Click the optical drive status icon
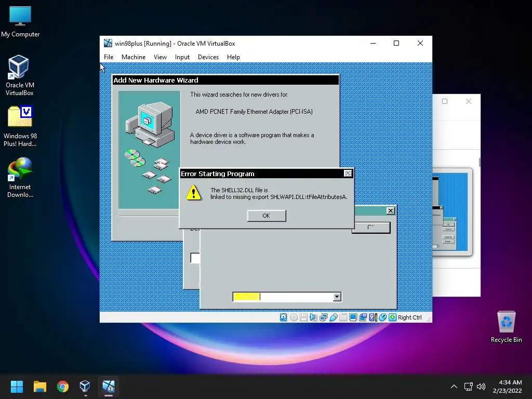Screen dimensions: 532x399 [294, 317]
